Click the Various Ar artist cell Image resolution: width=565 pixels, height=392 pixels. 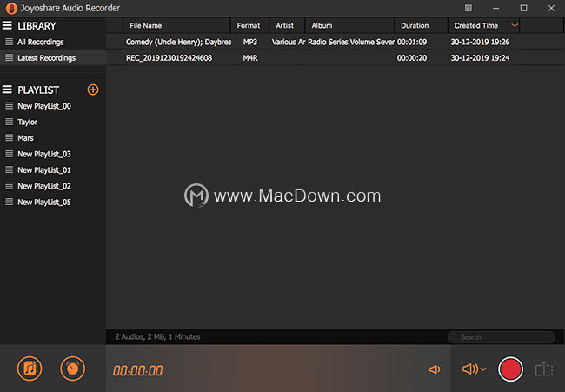click(x=289, y=42)
